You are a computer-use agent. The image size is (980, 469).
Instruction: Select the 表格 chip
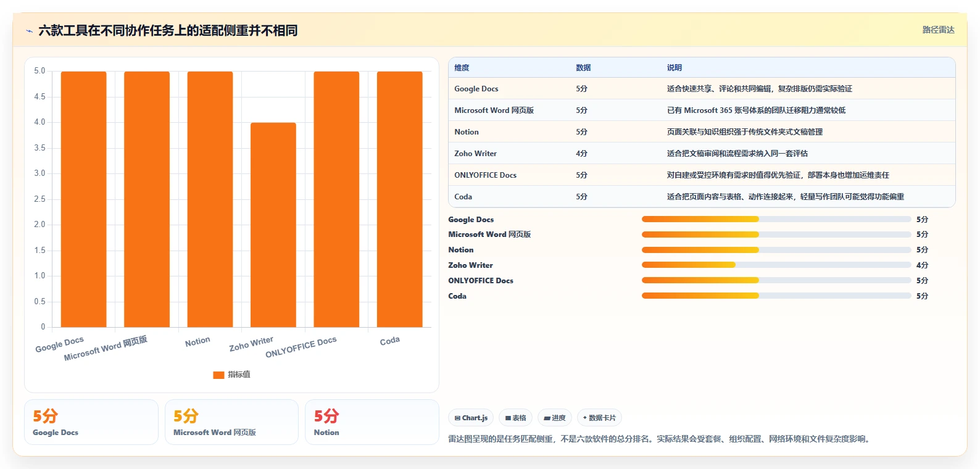515,418
